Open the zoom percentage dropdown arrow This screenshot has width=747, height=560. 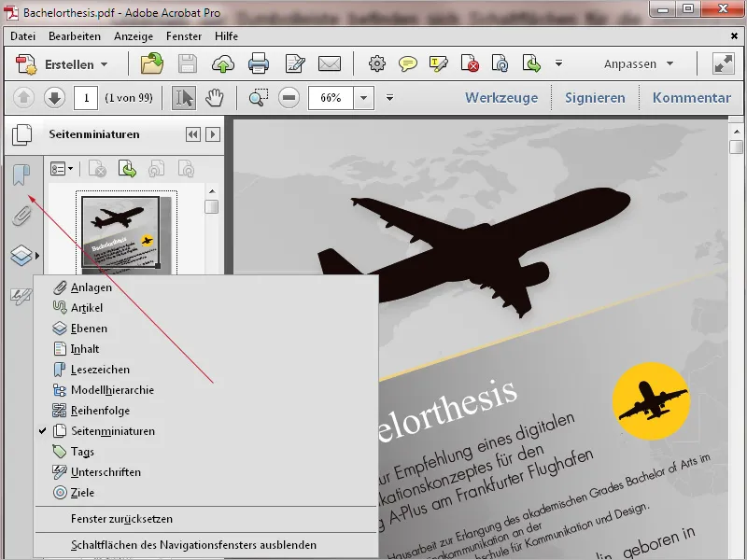click(x=363, y=98)
